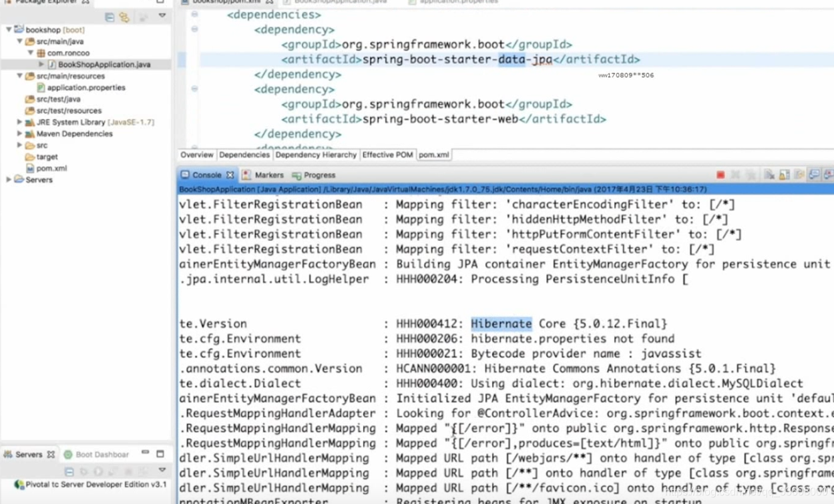Click the Package Explorer panel maximize icon
834x504 pixels.
[x=160, y=2]
